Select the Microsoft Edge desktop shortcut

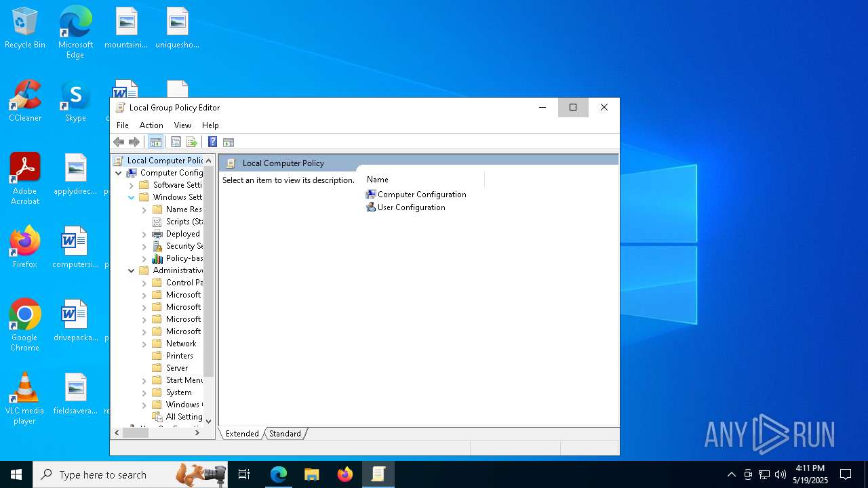(x=75, y=32)
